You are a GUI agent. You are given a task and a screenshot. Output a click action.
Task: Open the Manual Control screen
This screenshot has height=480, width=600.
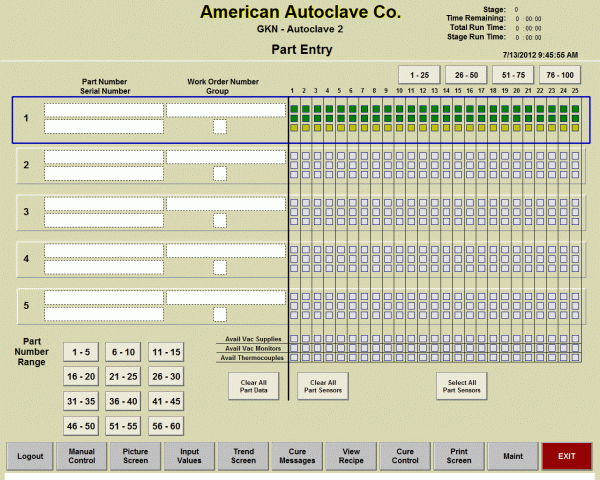(x=82, y=456)
